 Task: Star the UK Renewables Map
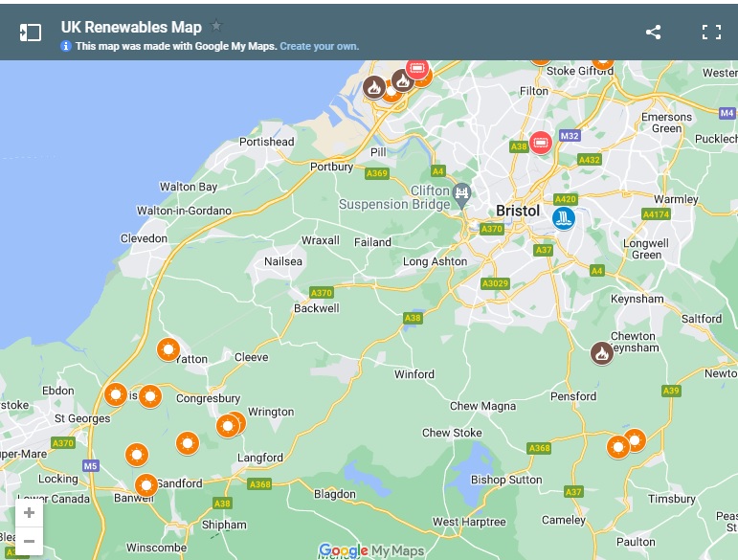[x=216, y=26]
